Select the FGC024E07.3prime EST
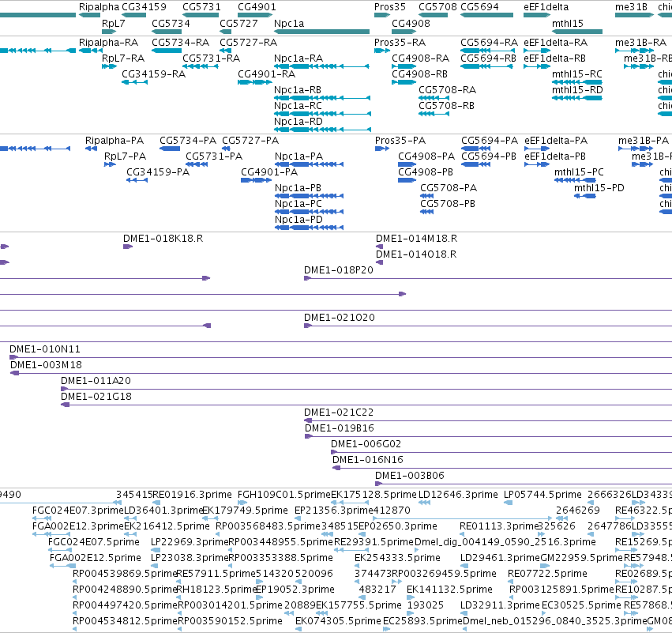 pos(42,518)
